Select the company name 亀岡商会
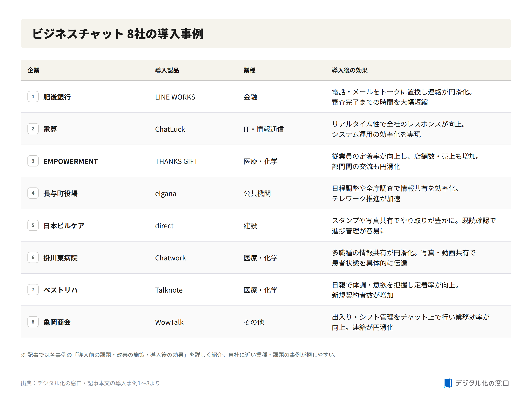Screen dimensions: 532x408 click(57, 322)
